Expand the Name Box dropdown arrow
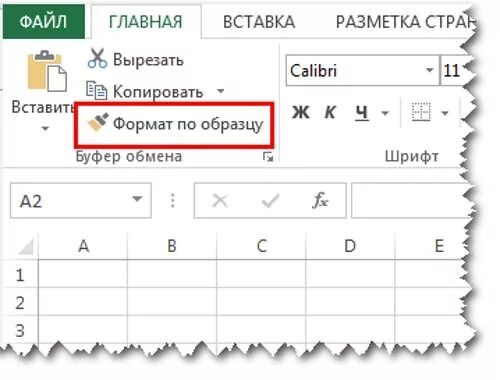 pyautogui.click(x=137, y=199)
